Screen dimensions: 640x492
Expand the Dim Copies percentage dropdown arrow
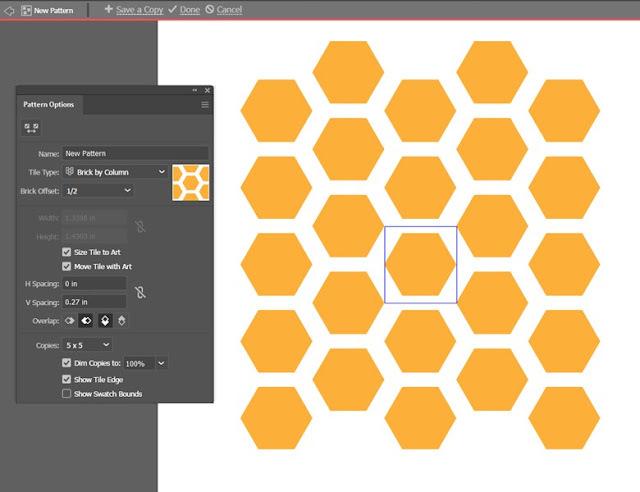point(161,363)
